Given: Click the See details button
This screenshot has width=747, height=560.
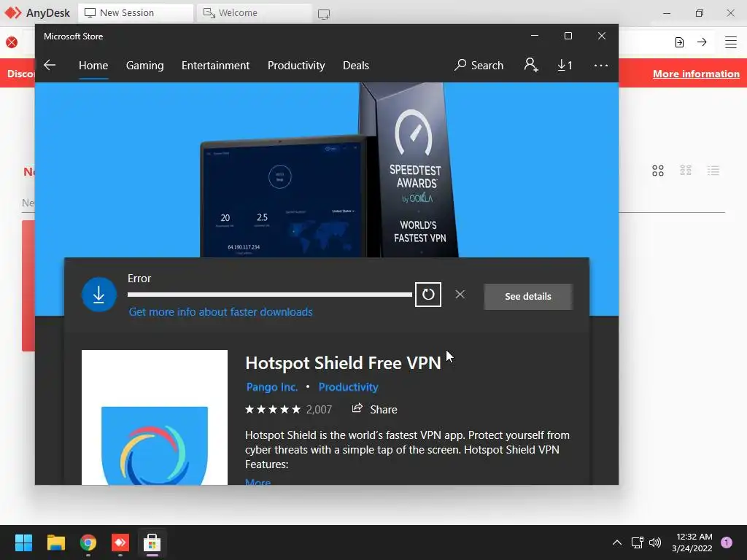Looking at the screenshot, I should (528, 296).
